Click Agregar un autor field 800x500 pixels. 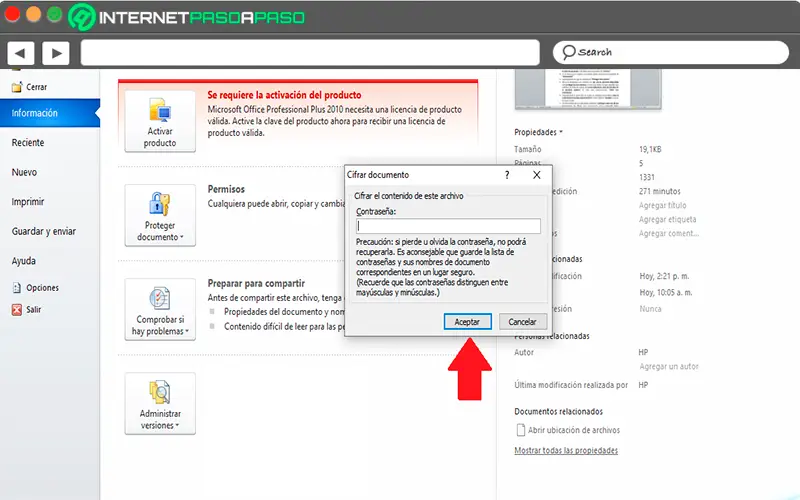tap(668, 366)
